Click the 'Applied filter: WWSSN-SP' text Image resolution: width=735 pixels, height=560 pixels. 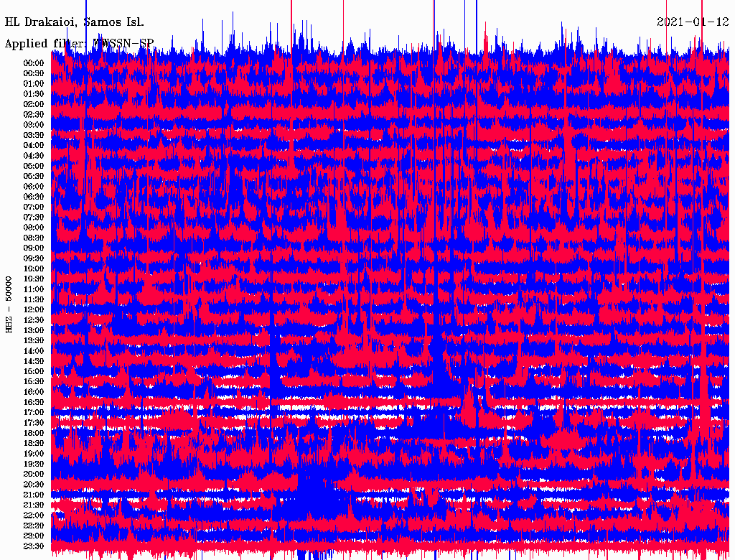[x=79, y=44]
